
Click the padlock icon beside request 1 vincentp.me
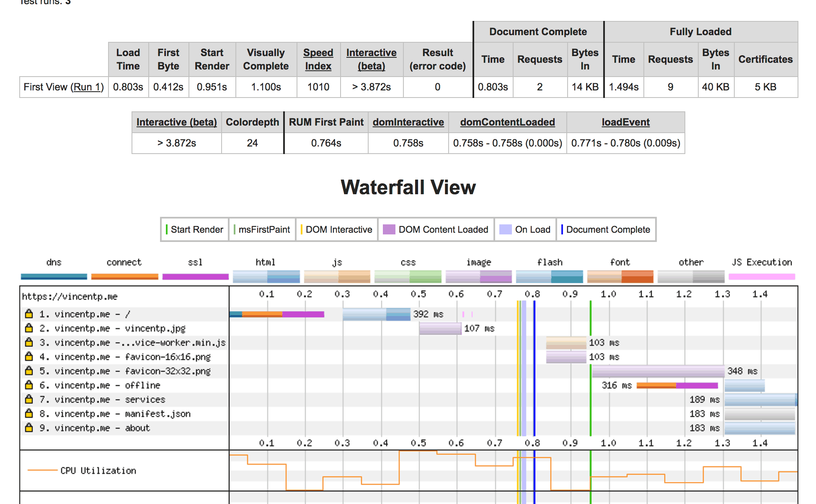(x=28, y=314)
